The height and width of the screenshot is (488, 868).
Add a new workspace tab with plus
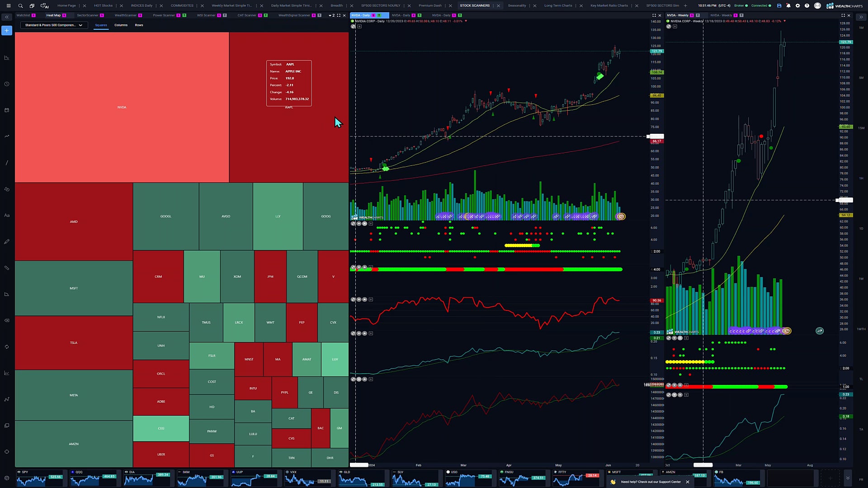point(685,6)
